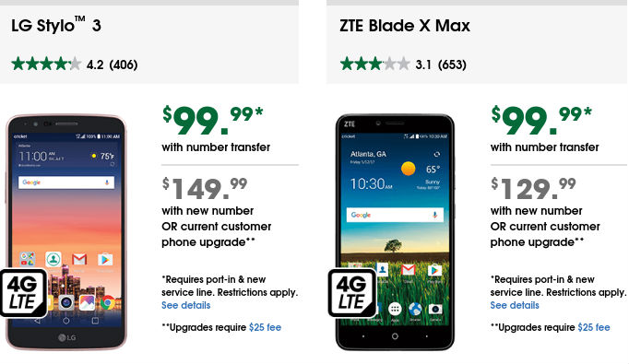Screen dimensions: 629x364
Task: Click the Chrome icon on the LG phone
Action: tap(107, 302)
